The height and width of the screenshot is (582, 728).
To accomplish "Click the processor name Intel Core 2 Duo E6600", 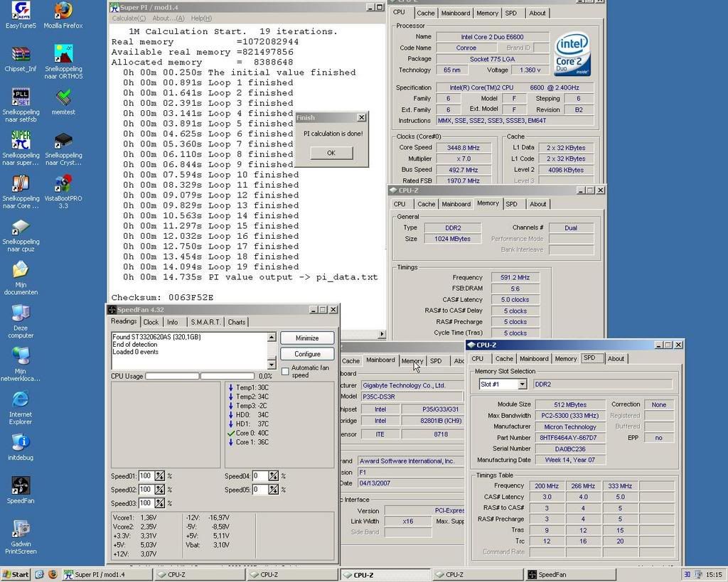I will pos(492,37).
